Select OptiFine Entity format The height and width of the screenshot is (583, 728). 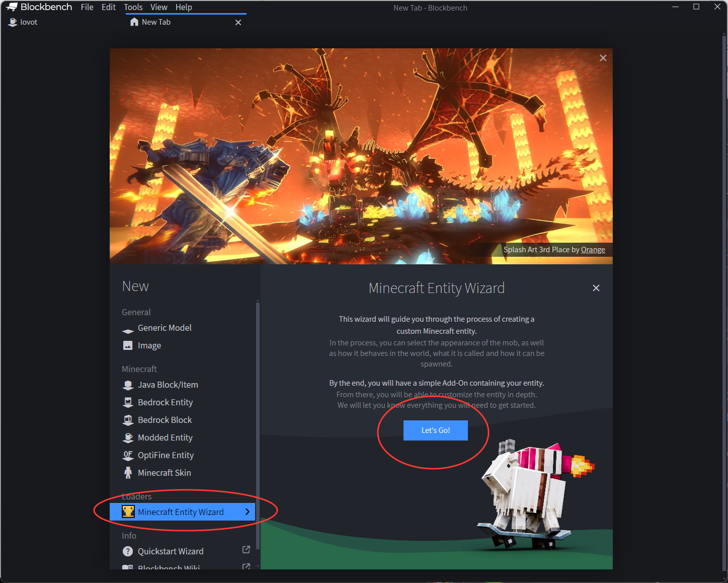pos(182,455)
